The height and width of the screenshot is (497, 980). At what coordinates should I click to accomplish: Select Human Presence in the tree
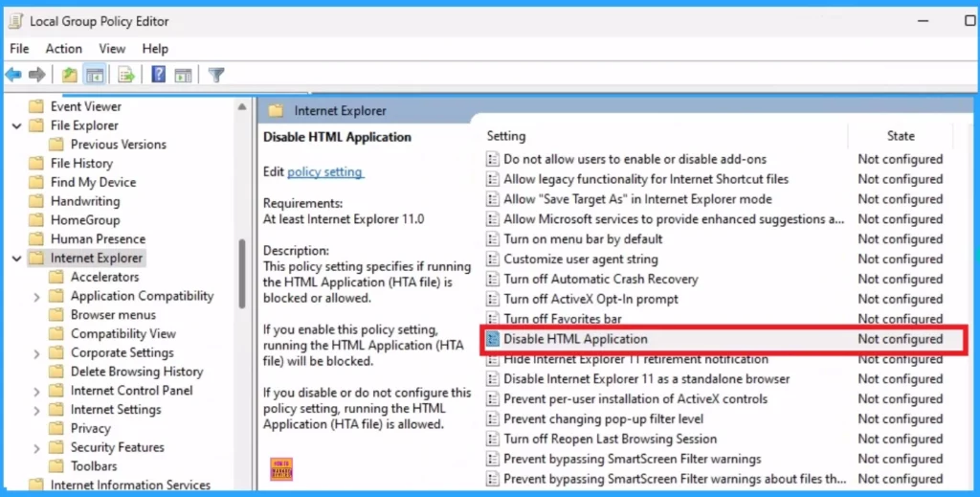click(98, 238)
